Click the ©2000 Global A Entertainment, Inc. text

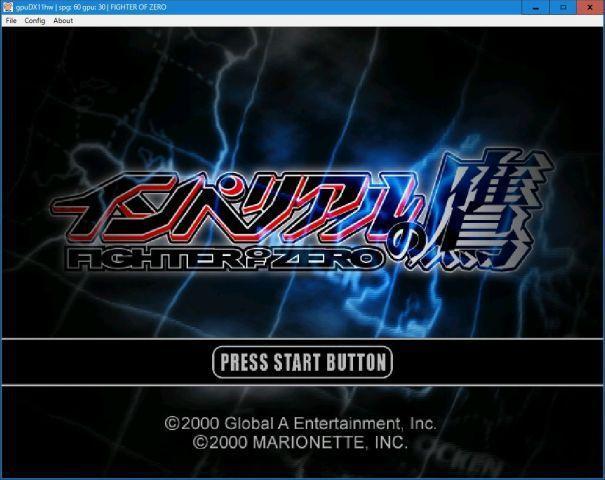[x=300, y=423]
